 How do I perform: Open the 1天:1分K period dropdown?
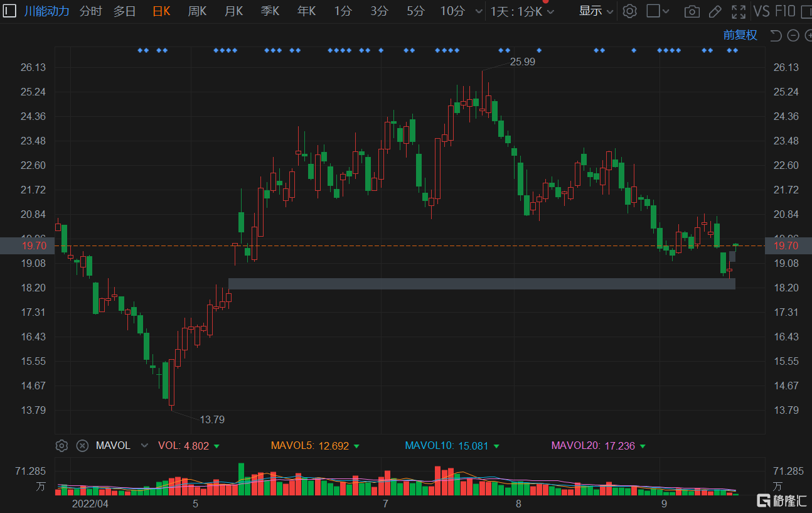522,11
